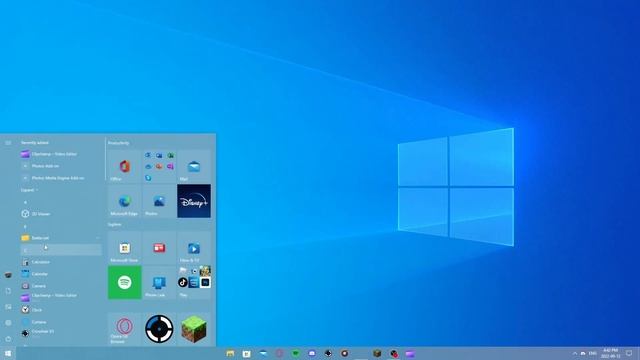The height and width of the screenshot is (360, 640).
Task: Open 3D Viewer from the app list
Action: coord(61,214)
